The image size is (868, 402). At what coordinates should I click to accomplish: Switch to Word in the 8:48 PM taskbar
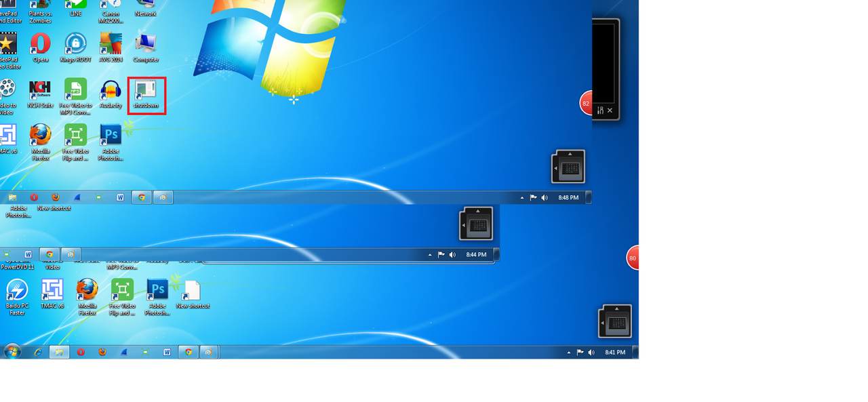click(x=120, y=197)
